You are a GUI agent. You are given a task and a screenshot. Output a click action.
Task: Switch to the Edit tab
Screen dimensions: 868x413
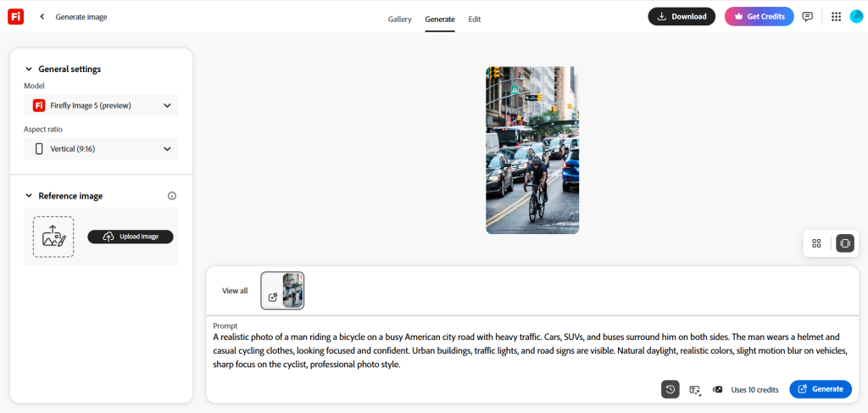[x=475, y=19]
